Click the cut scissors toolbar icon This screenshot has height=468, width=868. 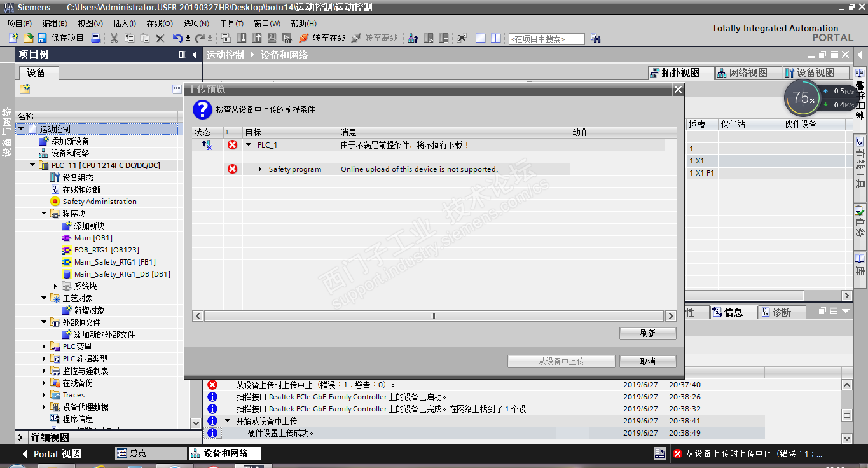click(x=114, y=38)
